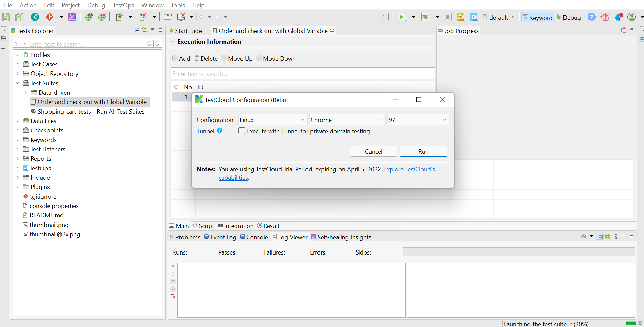Screen dimensions: 644x327
Task: Click the Debug bug run icon
Action: pos(425,17)
